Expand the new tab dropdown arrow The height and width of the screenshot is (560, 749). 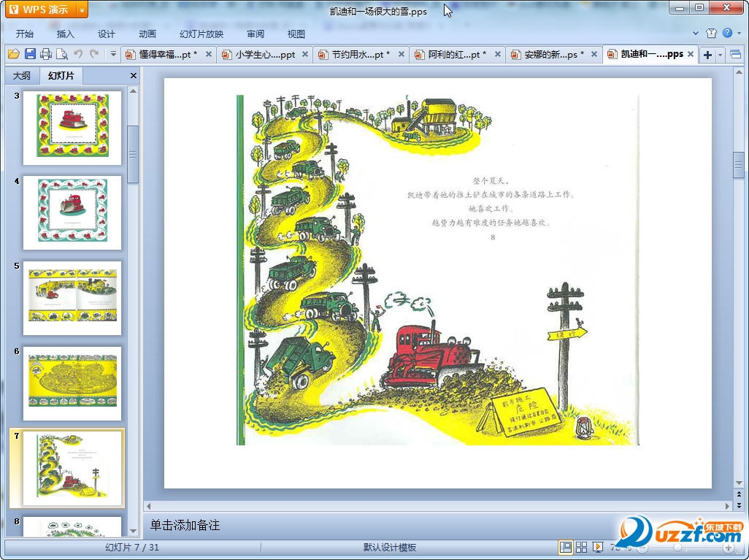pos(720,55)
